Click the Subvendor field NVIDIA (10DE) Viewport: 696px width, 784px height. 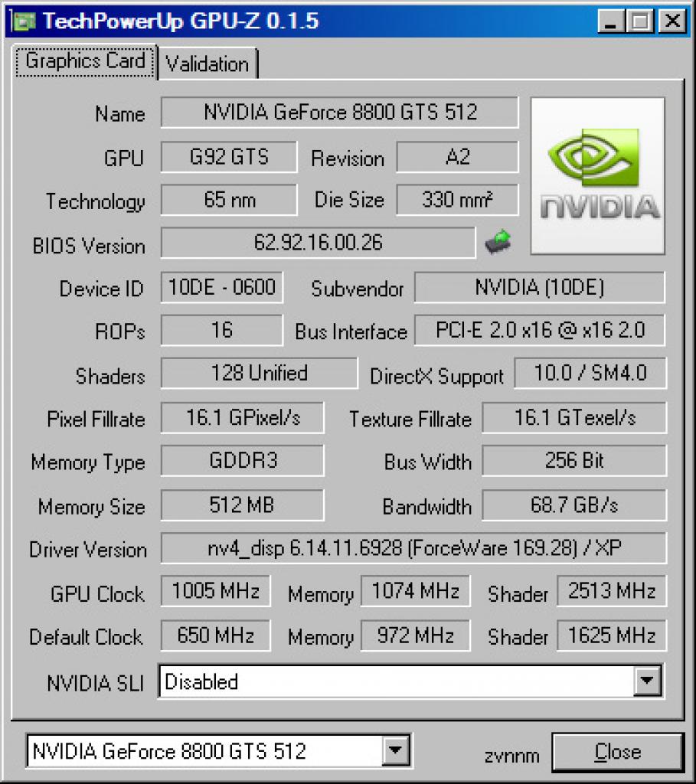[x=540, y=288]
